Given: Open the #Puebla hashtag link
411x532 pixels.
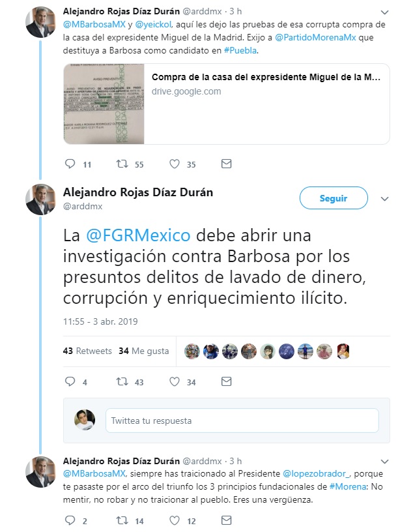Looking at the screenshot, I should [240, 51].
